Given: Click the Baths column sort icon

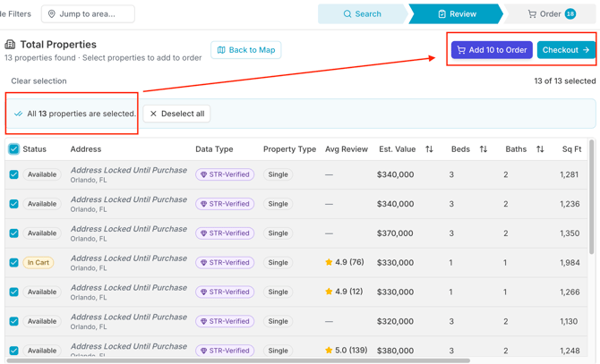Looking at the screenshot, I should pos(540,149).
